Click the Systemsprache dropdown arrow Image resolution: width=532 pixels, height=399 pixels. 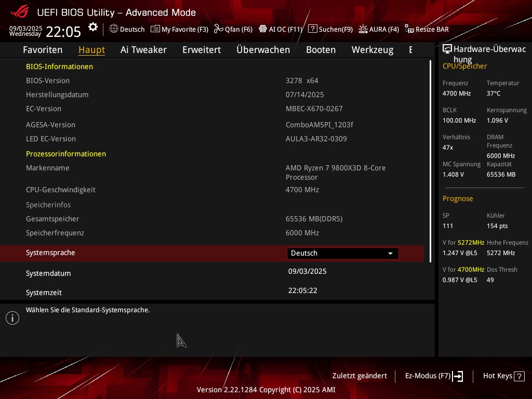[391, 254]
